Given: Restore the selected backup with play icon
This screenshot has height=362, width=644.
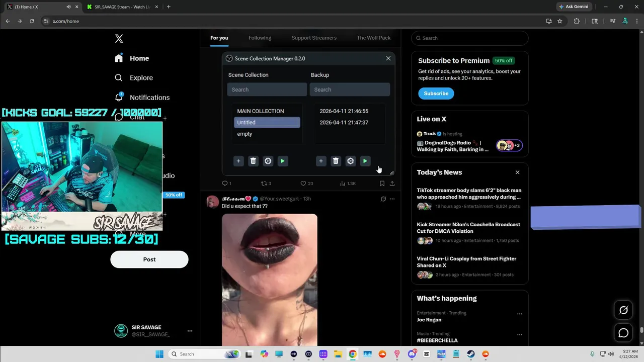Looking at the screenshot, I should click(365, 161).
